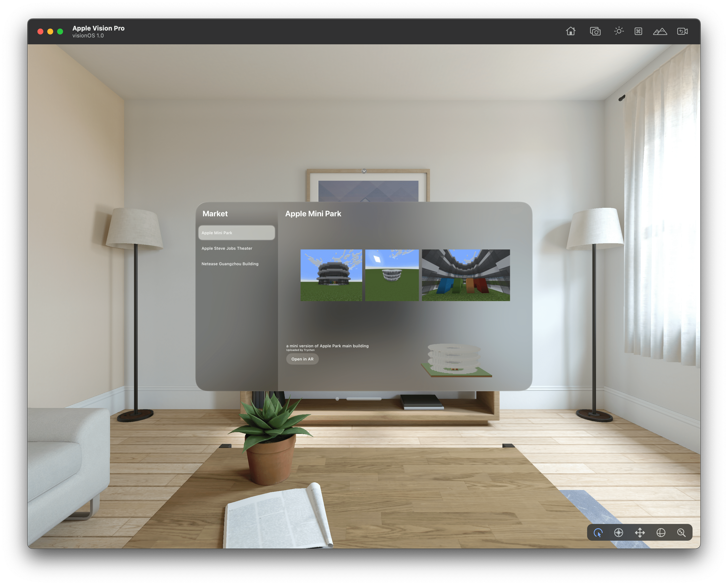Select the zoom dolly camera tool
Viewport: 728px width, 585px height.
pyautogui.click(x=681, y=533)
